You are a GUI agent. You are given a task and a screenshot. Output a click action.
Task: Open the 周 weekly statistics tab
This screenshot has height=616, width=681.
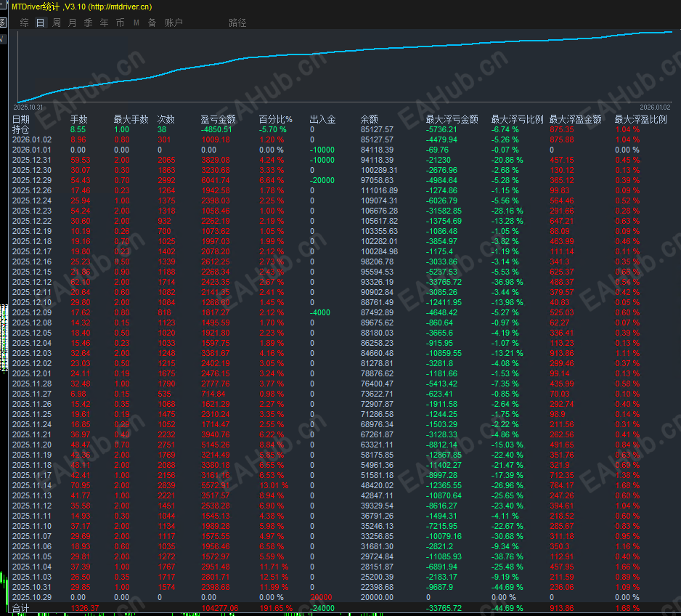pos(57,23)
